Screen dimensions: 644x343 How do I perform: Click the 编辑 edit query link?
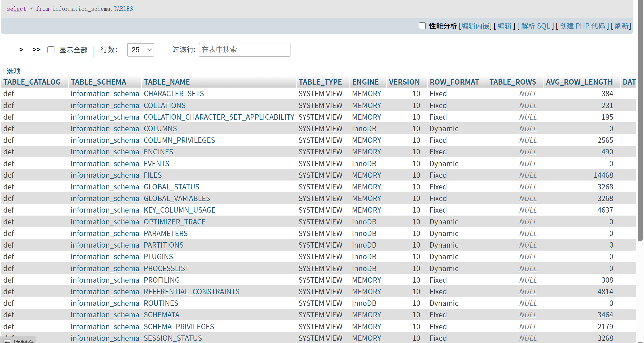point(504,26)
